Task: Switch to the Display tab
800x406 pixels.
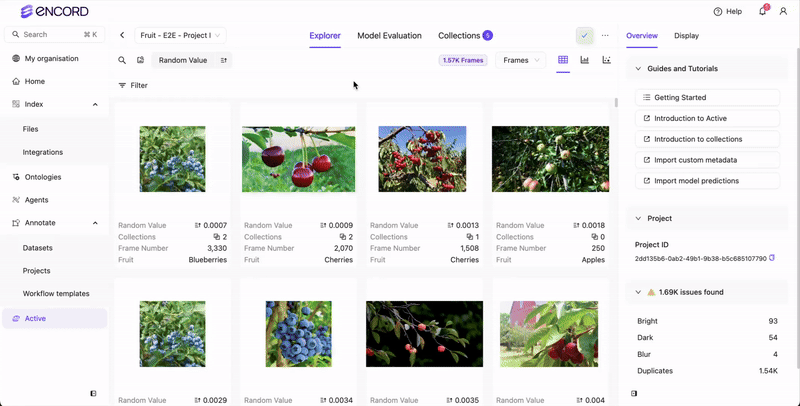Action: click(686, 36)
